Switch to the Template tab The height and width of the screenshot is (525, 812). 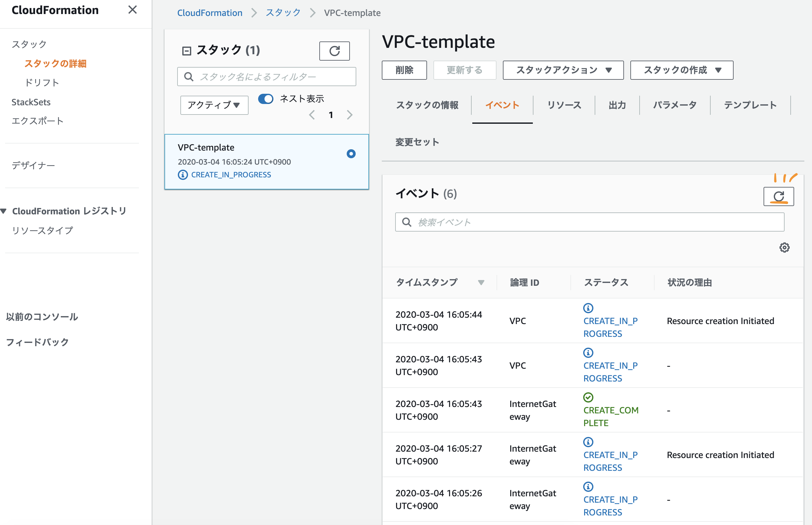(750, 105)
